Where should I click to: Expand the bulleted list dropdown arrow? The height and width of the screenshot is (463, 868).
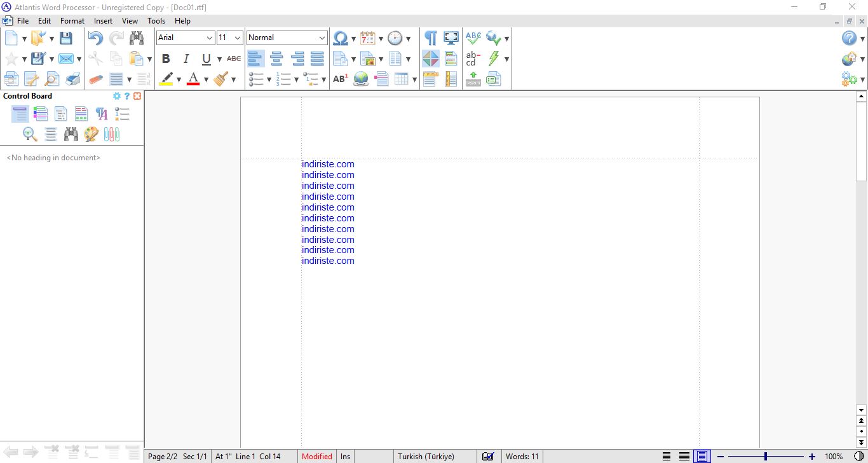click(x=269, y=79)
